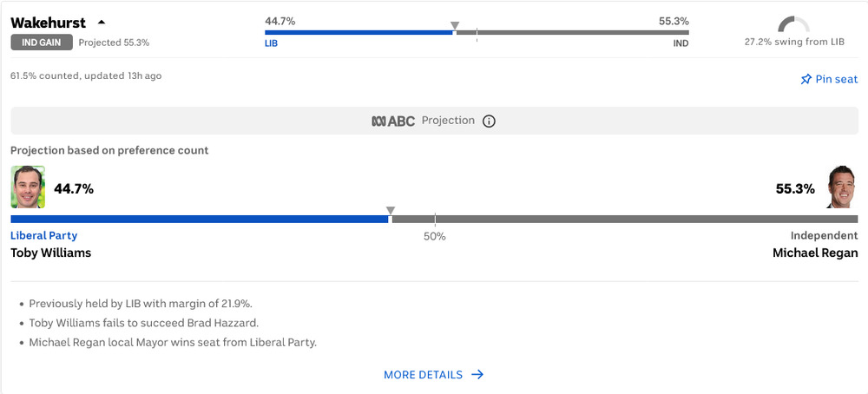Click the Liberal Party label
The height and width of the screenshot is (394, 868).
43,235
